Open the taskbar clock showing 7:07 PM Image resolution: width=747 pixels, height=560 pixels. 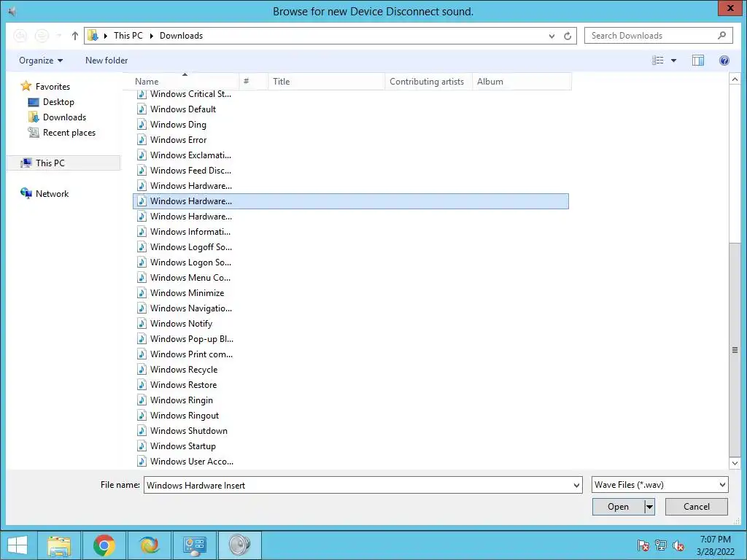coord(715,545)
